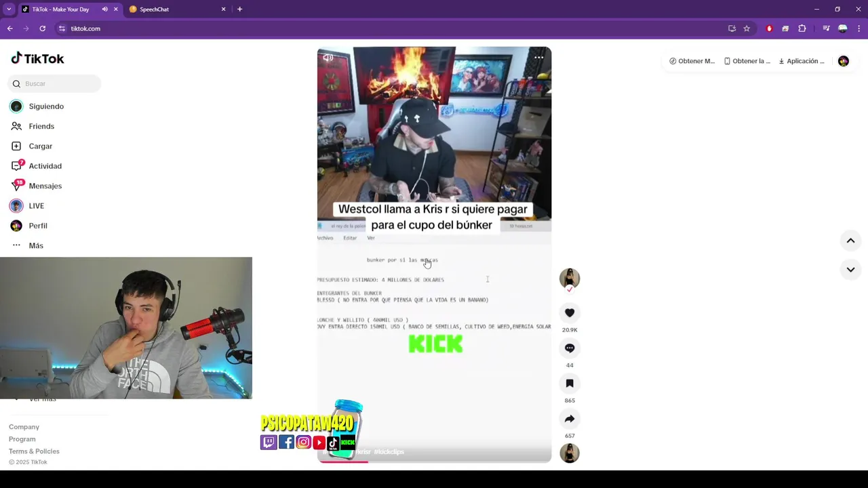Go to previous video with up chevron
Image resolution: width=868 pixels, height=488 pixels.
coord(850,241)
